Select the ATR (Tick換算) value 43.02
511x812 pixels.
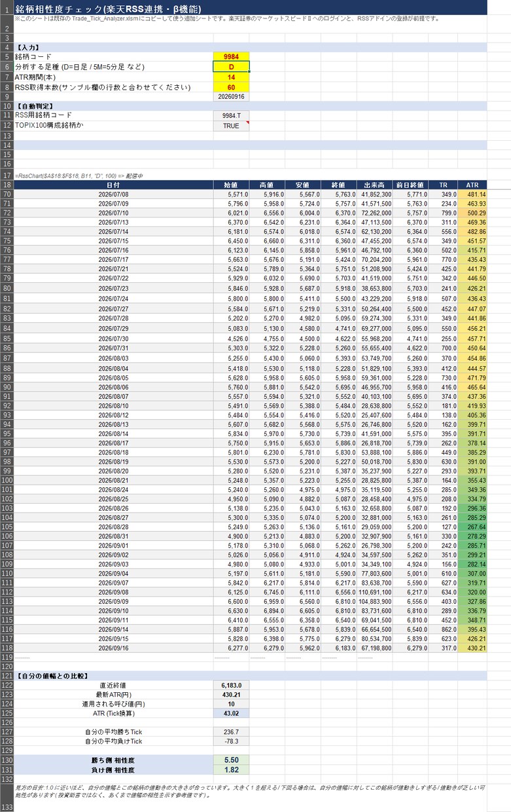tap(231, 713)
